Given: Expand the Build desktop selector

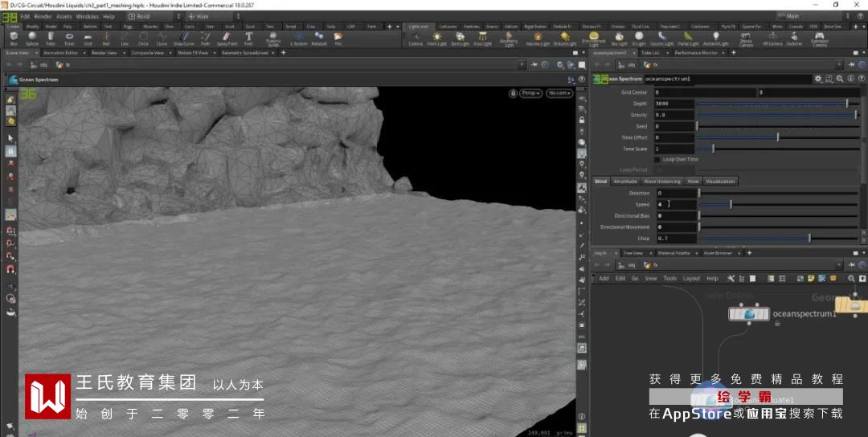Looking at the screenshot, I should coord(154,16).
